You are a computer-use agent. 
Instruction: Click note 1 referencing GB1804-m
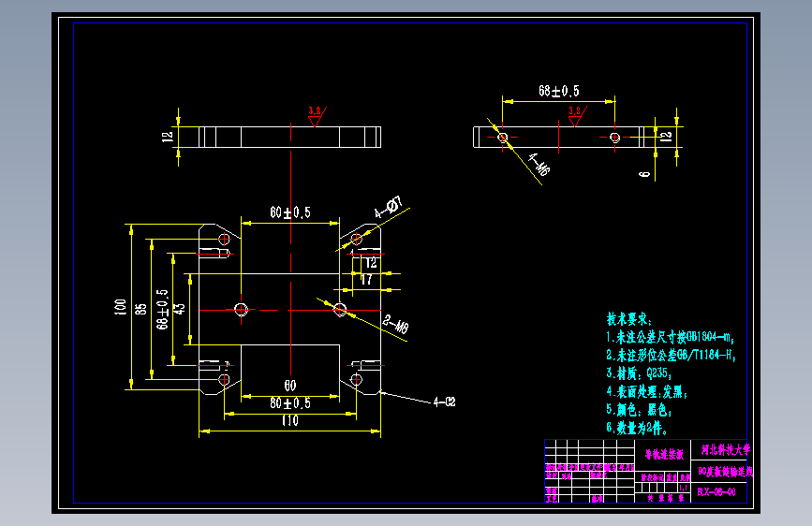tap(670, 338)
